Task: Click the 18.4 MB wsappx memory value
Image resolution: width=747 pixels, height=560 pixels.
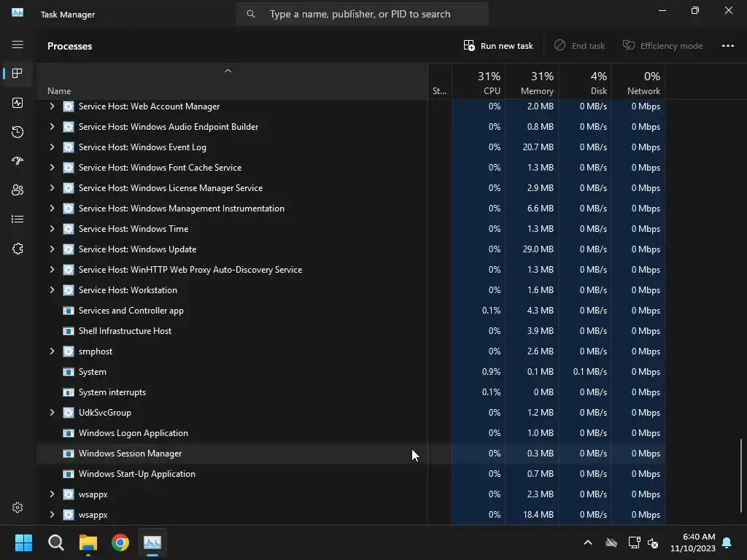Action: click(x=538, y=516)
